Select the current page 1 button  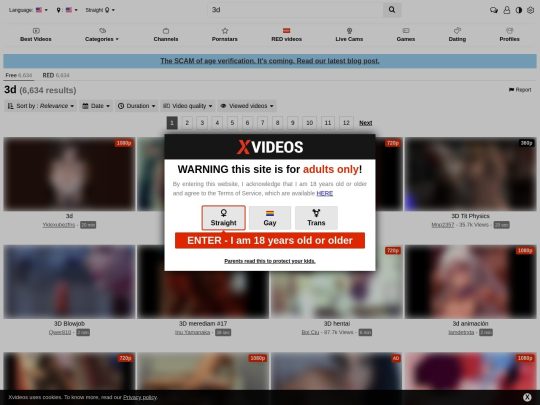[172, 123]
